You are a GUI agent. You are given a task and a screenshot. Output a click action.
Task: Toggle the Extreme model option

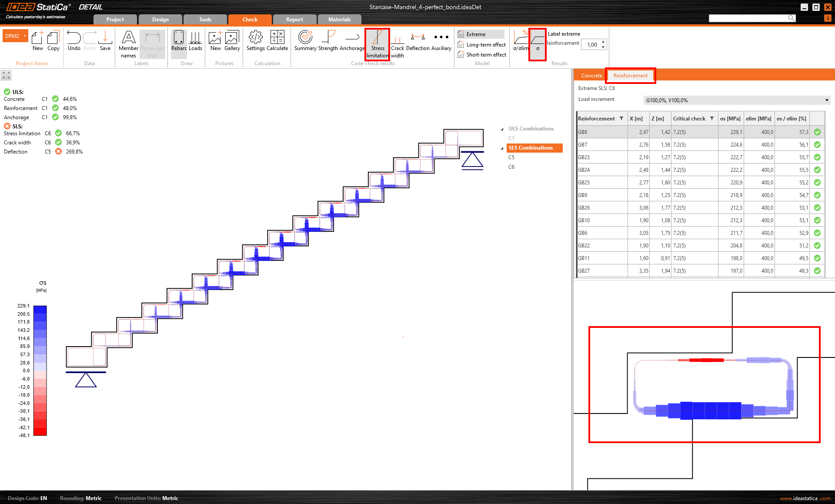pyautogui.click(x=476, y=34)
